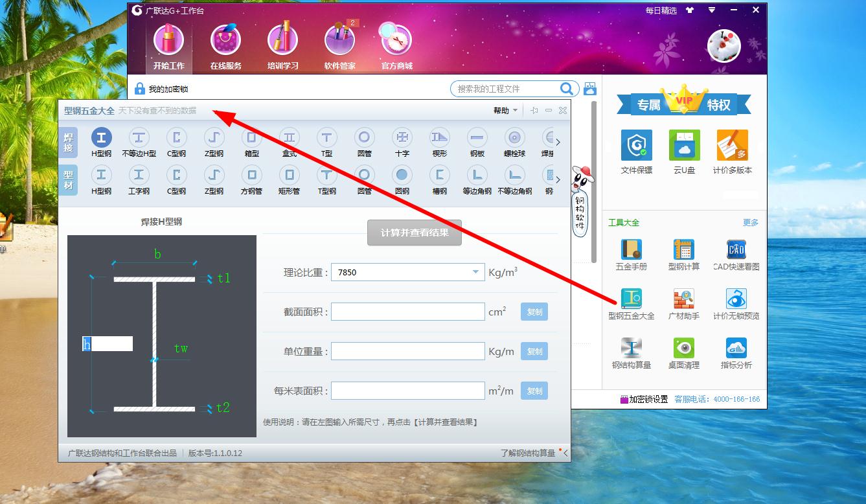Pick the 十字 cross section icon
This screenshot has width=866, height=504.
402,143
